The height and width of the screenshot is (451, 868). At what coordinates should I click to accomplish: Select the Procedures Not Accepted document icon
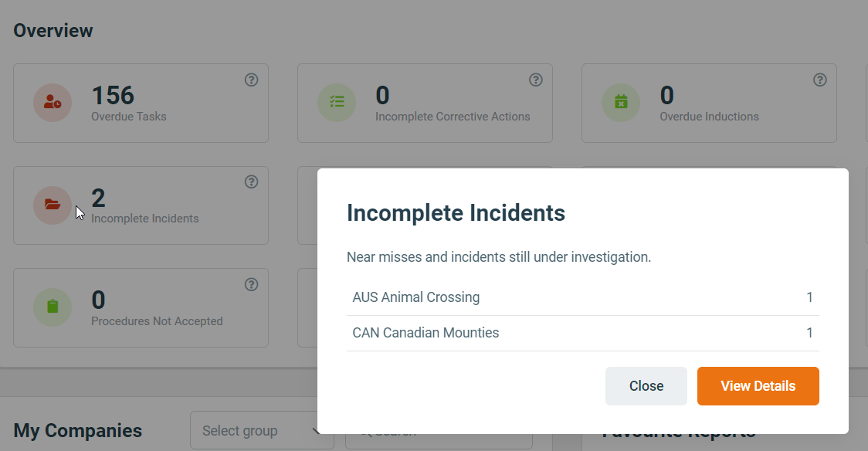tap(53, 307)
